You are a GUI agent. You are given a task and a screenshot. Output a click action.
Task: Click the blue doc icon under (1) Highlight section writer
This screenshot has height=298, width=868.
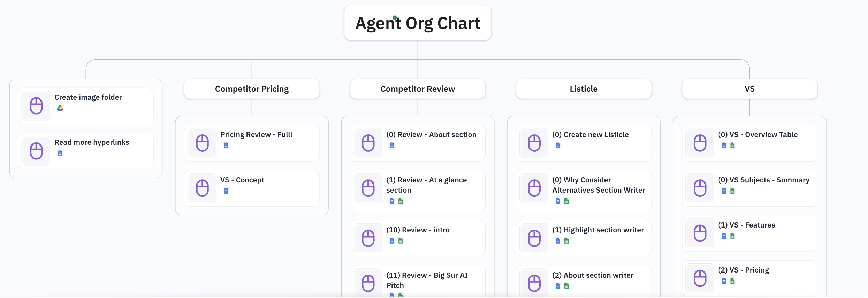558,241
